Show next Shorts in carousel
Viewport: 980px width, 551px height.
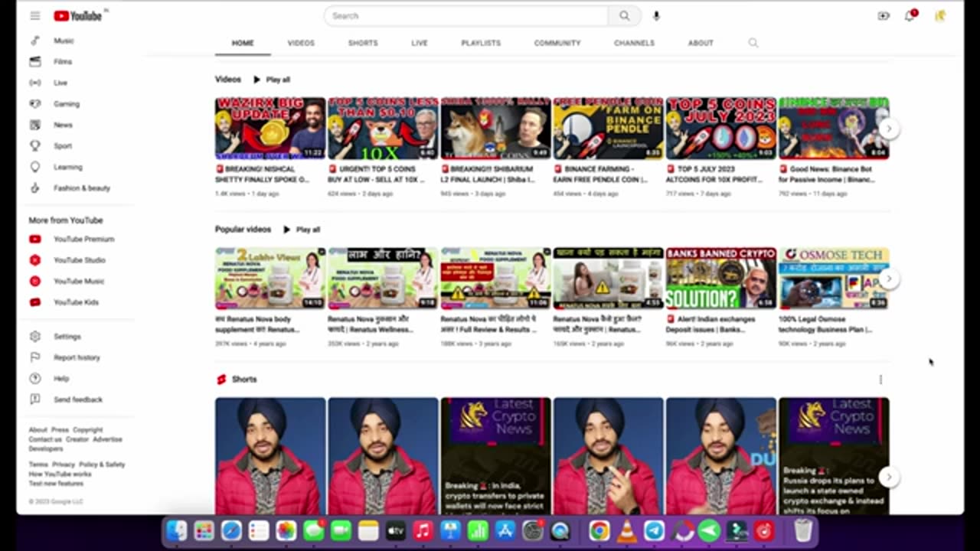point(888,477)
